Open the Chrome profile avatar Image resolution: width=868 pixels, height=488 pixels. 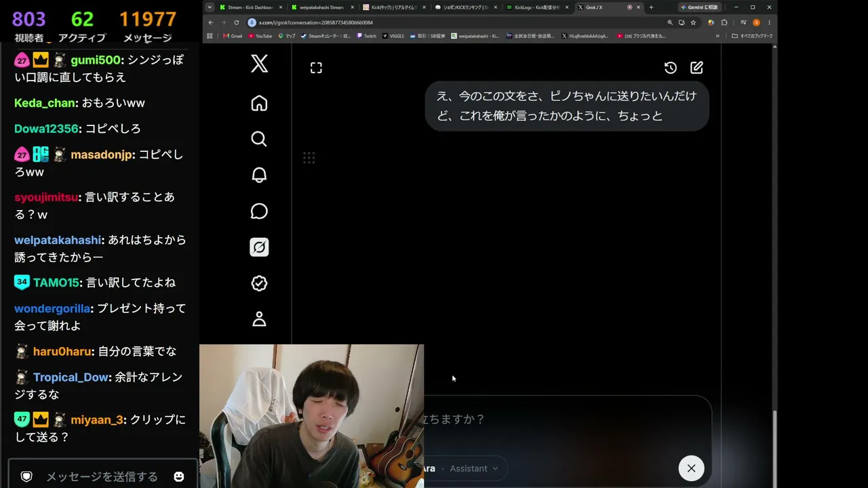(x=756, y=22)
